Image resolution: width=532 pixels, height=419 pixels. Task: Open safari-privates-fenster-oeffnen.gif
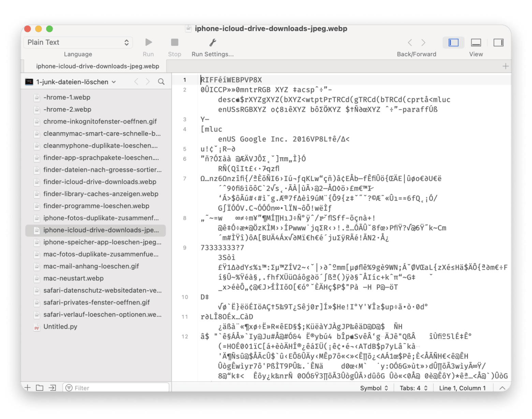point(97,302)
